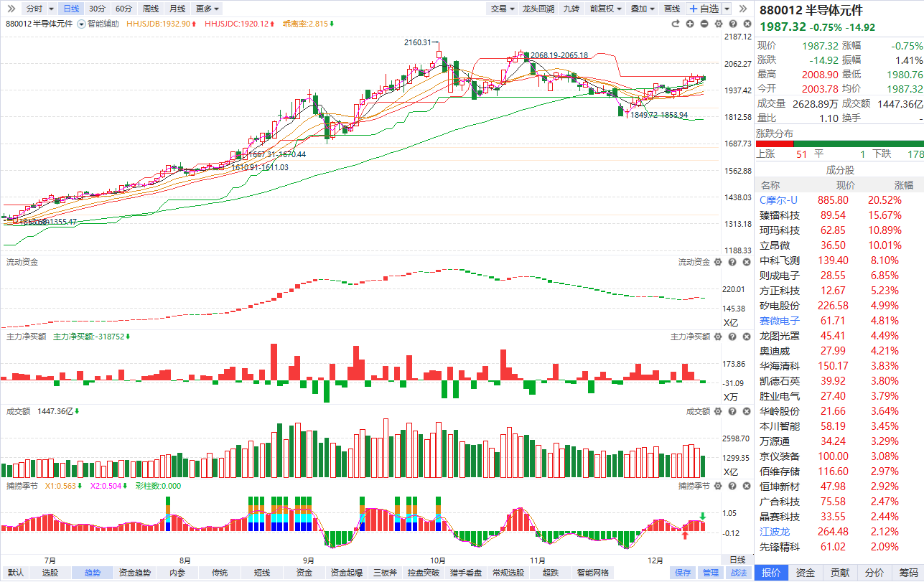Switch chart to 日线 period

[x=71, y=9]
